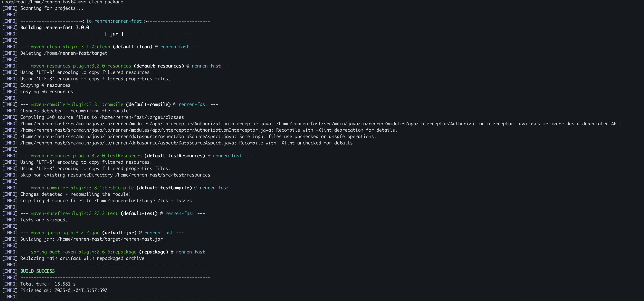Click 'Recompile with -Xlint:deprecation for details.' text
644x301 pixels.
tap(337, 130)
